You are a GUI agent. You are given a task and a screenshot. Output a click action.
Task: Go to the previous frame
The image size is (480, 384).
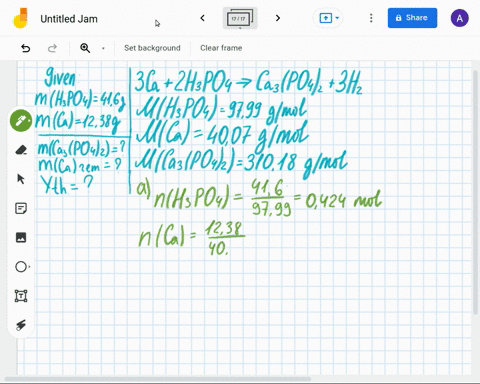(x=202, y=18)
